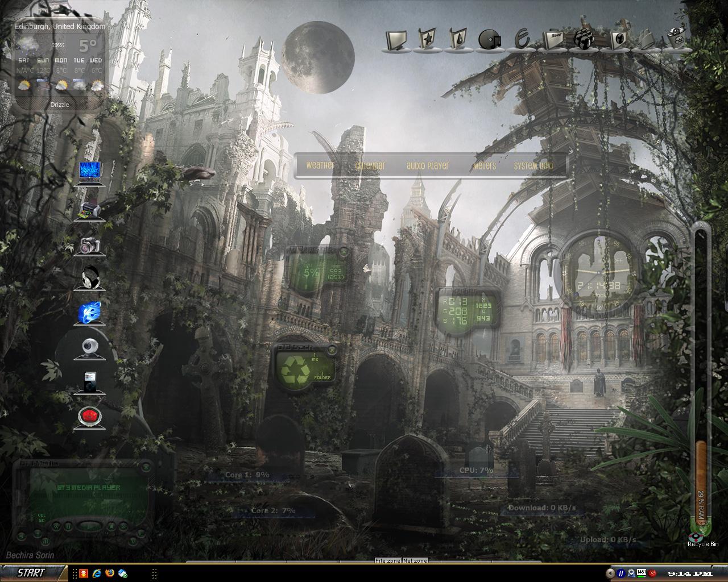The image size is (728, 582).
Task: Open the iPod player desktop icon
Action: (x=90, y=384)
